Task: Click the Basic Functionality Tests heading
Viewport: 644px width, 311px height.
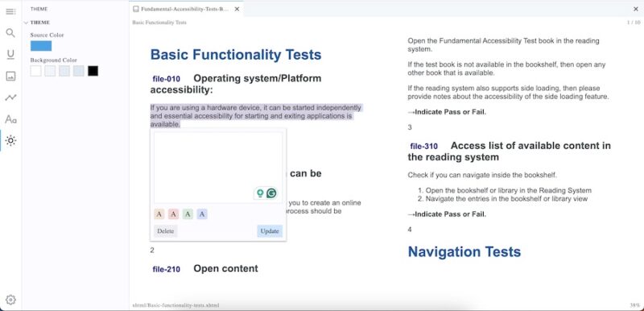Action: (x=236, y=55)
